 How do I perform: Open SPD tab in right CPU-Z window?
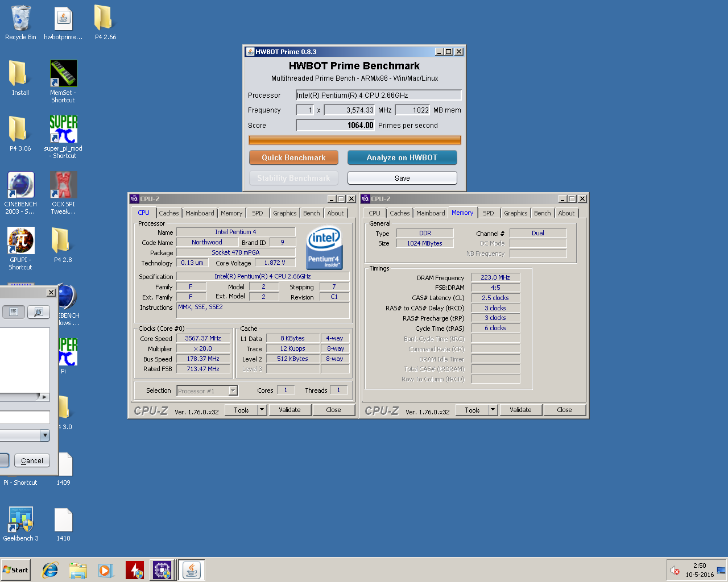(489, 213)
